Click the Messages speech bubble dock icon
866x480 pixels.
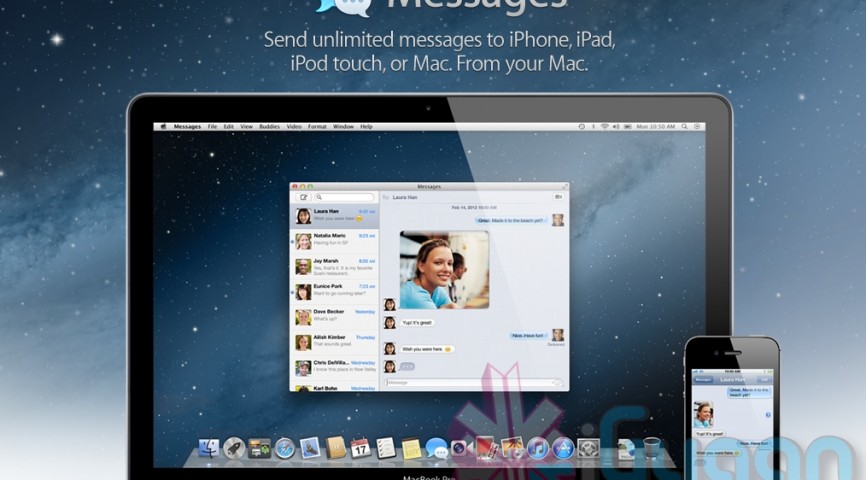coord(436,448)
